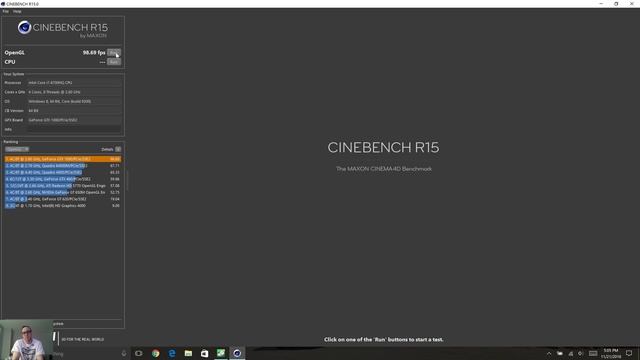Open the network tray icon

pyautogui.click(x=571, y=353)
